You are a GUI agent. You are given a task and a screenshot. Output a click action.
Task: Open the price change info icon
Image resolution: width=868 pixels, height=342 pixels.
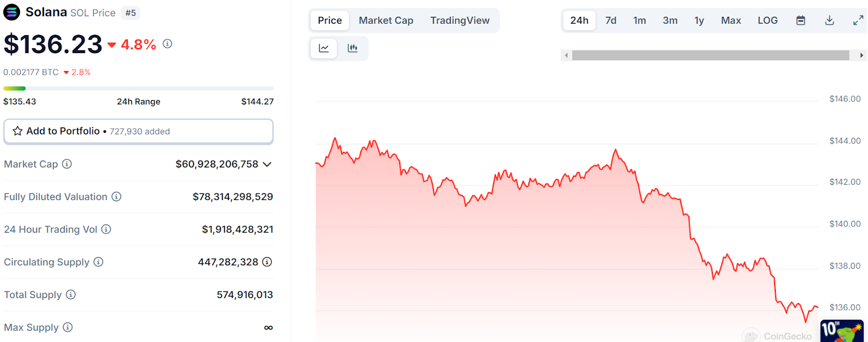coord(167,44)
